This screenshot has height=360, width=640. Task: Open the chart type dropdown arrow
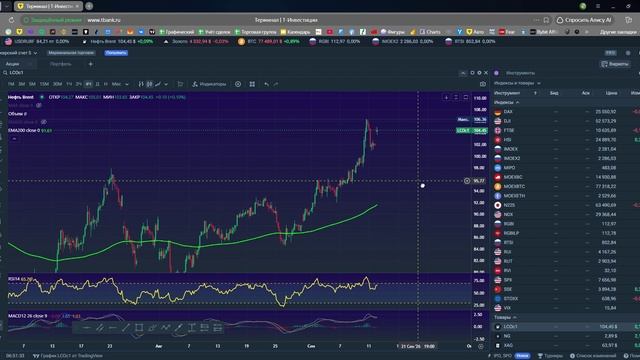(166, 84)
